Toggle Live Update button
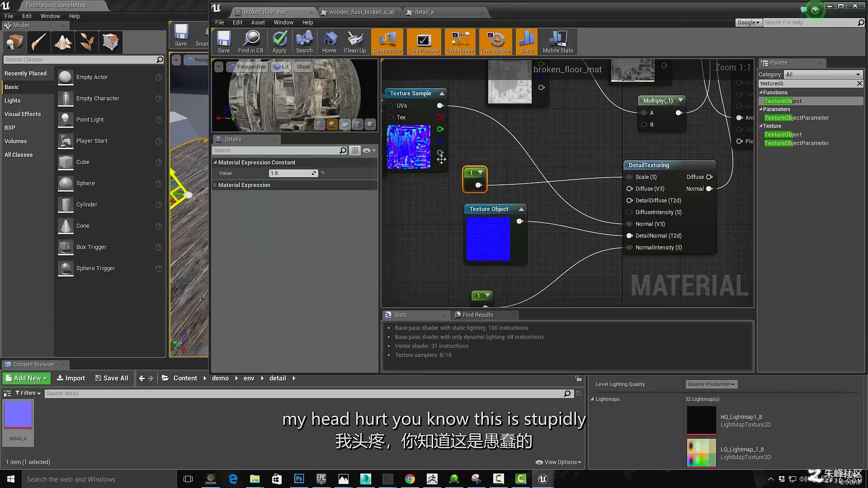868x488 pixels. click(495, 42)
